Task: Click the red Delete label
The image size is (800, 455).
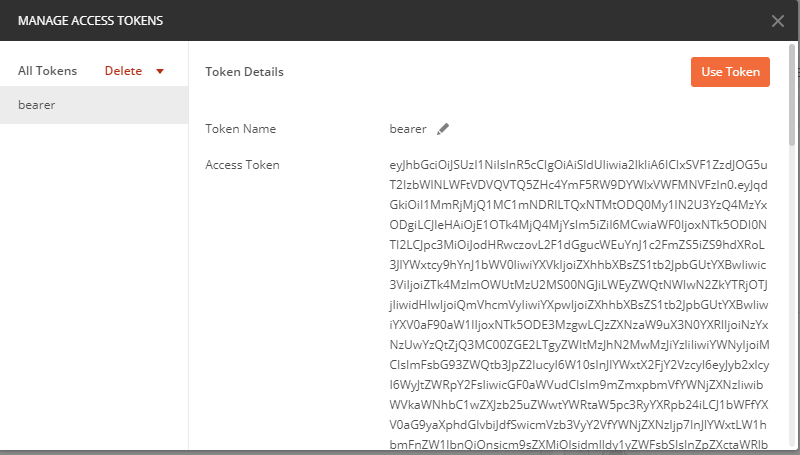Action: [123, 72]
